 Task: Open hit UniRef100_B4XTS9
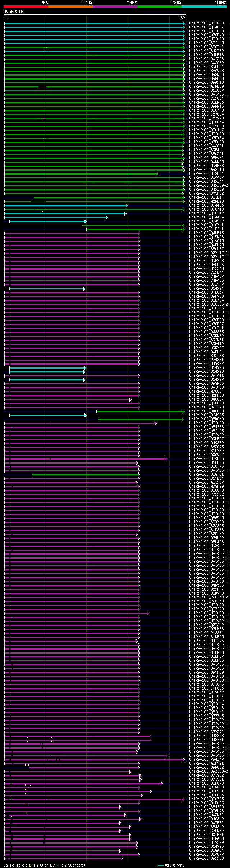[206, 51]
